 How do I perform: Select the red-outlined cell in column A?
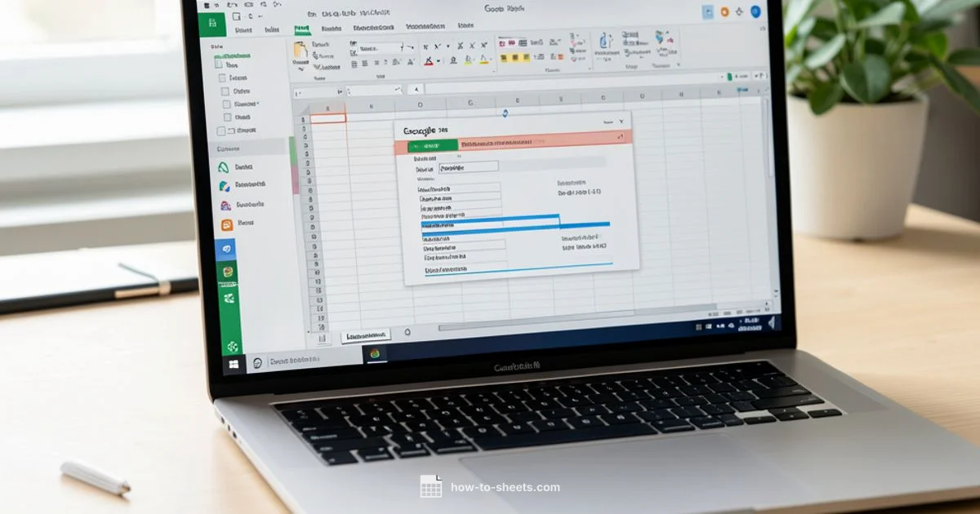(x=327, y=118)
